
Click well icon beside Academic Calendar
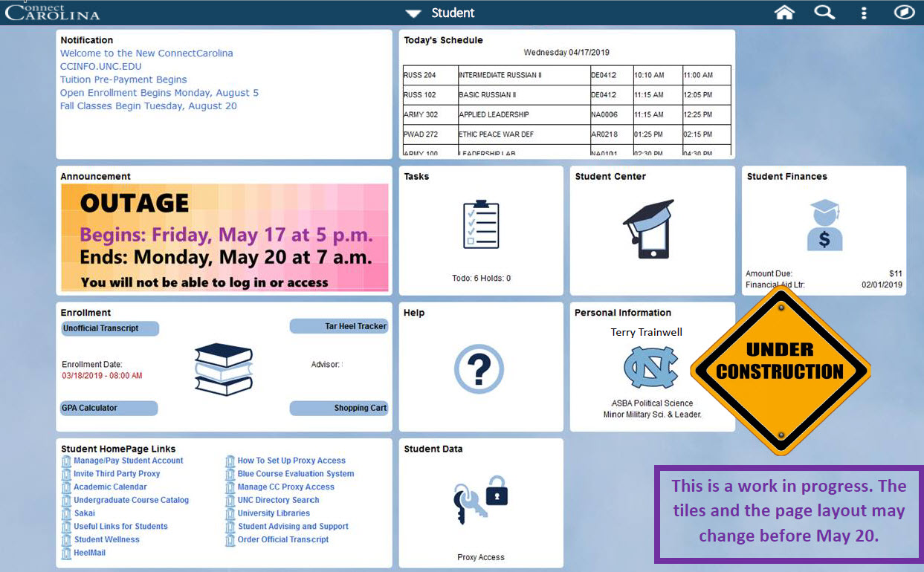pyautogui.click(x=67, y=487)
